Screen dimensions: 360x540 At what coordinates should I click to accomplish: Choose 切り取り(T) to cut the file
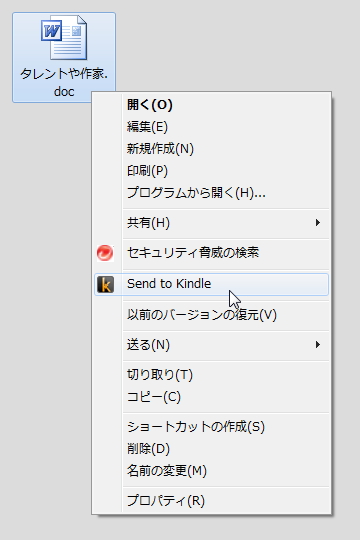(x=211, y=375)
